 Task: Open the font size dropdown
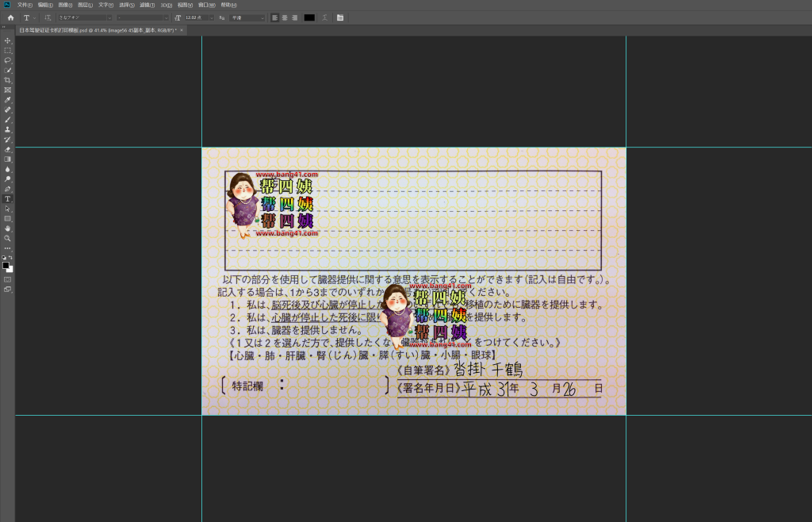point(211,17)
